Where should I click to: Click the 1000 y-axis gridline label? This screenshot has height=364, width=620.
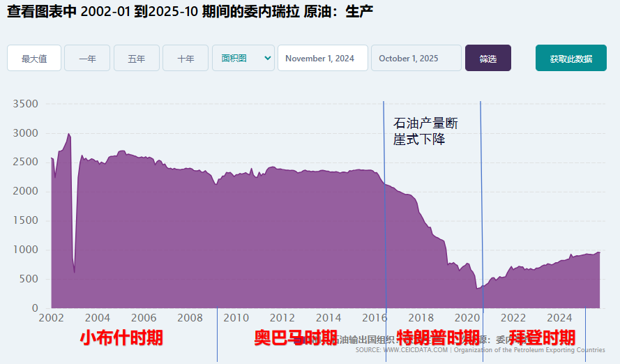tap(26, 250)
